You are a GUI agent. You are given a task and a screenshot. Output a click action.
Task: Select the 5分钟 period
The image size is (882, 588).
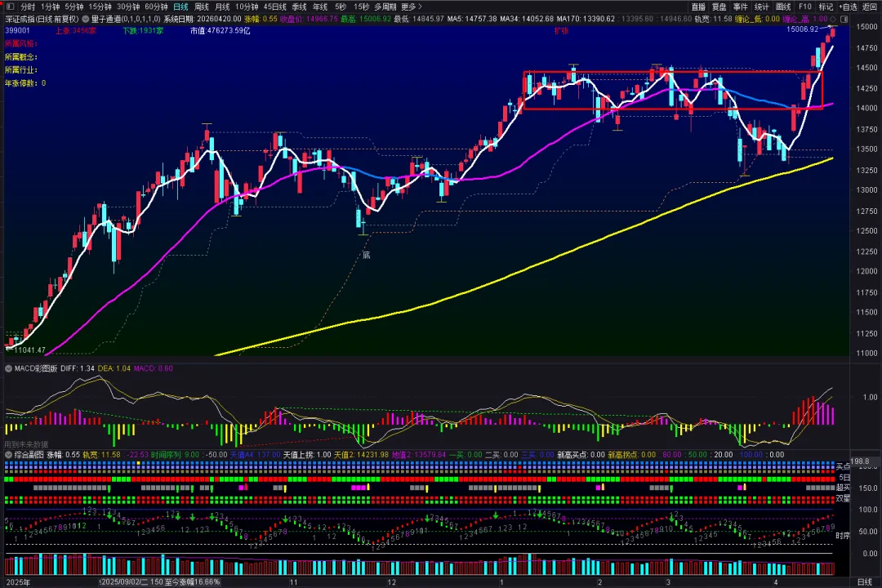tap(73, 7)
